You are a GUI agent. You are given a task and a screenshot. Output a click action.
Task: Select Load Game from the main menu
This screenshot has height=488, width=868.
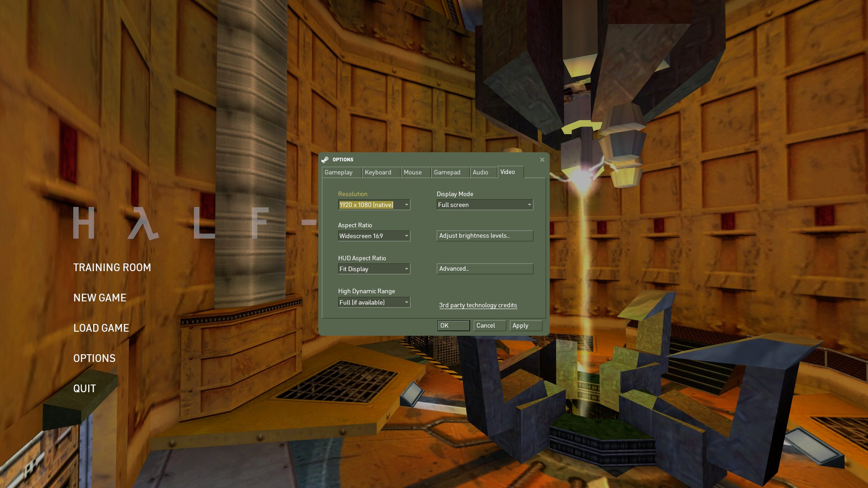pyautogui.click(x=101, y=328)
